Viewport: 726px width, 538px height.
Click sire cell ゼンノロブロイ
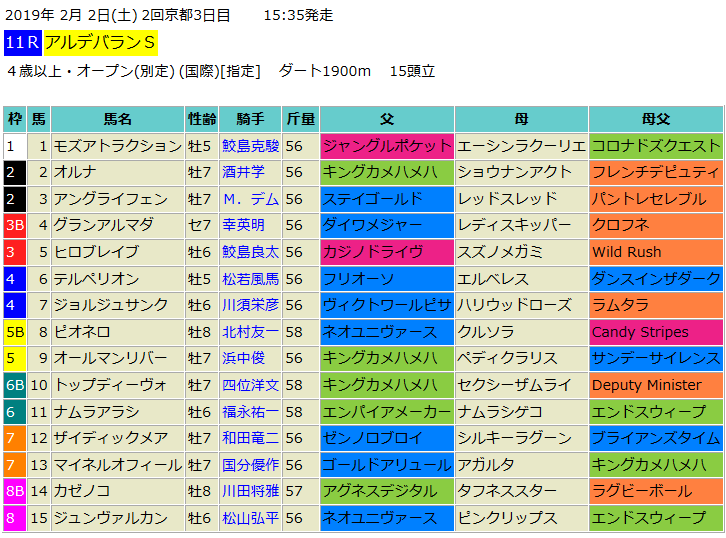pos(387,438)
